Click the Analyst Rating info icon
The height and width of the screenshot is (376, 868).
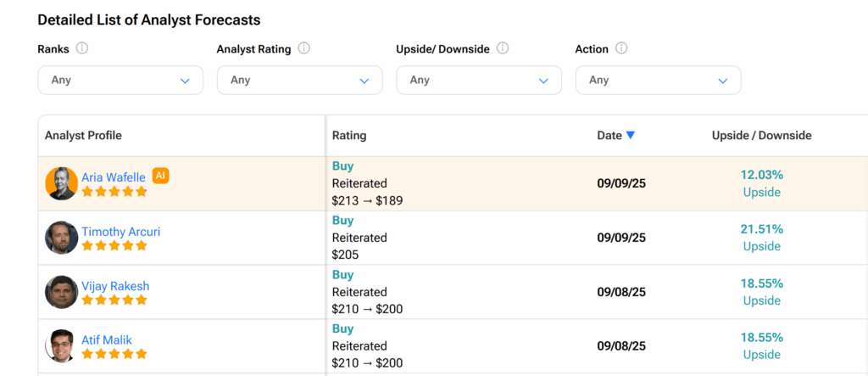(x=304, y=48)
